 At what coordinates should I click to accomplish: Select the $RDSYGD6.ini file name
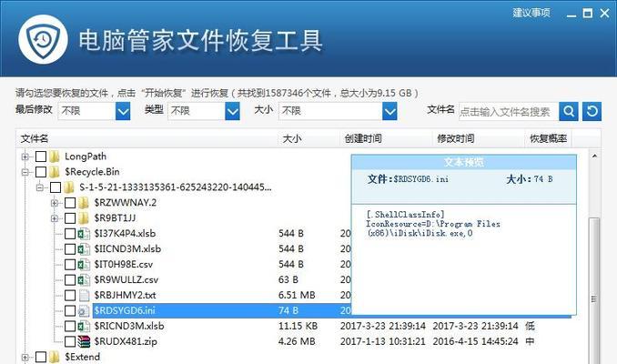click(125, 311)
